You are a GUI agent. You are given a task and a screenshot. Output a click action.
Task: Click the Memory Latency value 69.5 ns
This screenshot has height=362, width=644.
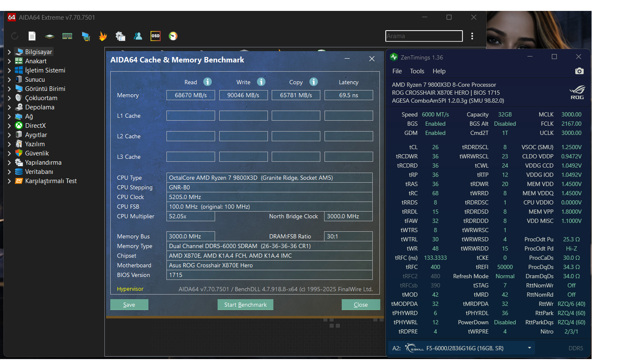tap(348, 95)
